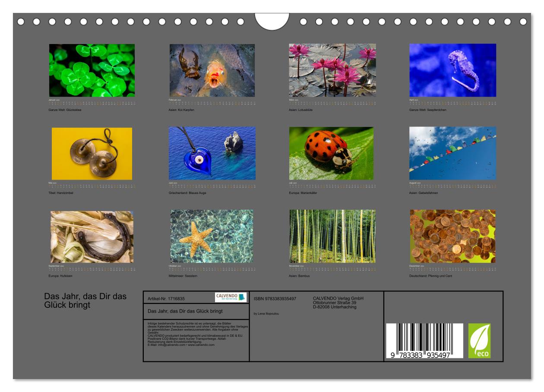This screenshot has width=544, height=392.
Task: Click the CALVENDO logo
Action: pos(231,297)
